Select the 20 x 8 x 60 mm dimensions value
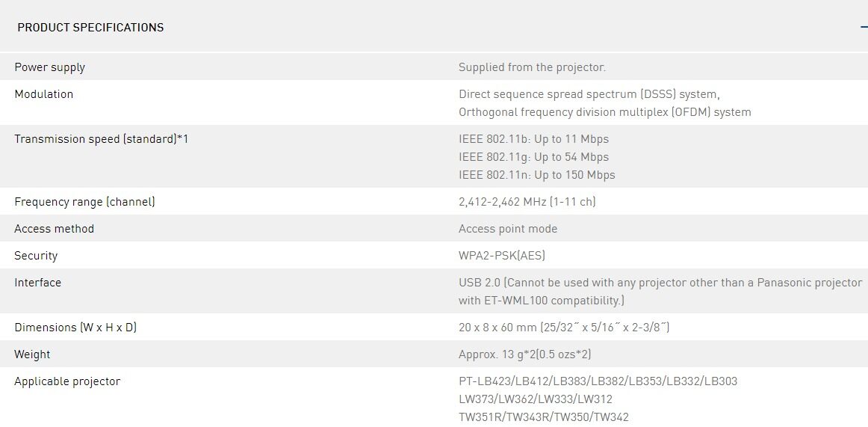This screenshot has height=427, width=868. [x=563, y=328]
